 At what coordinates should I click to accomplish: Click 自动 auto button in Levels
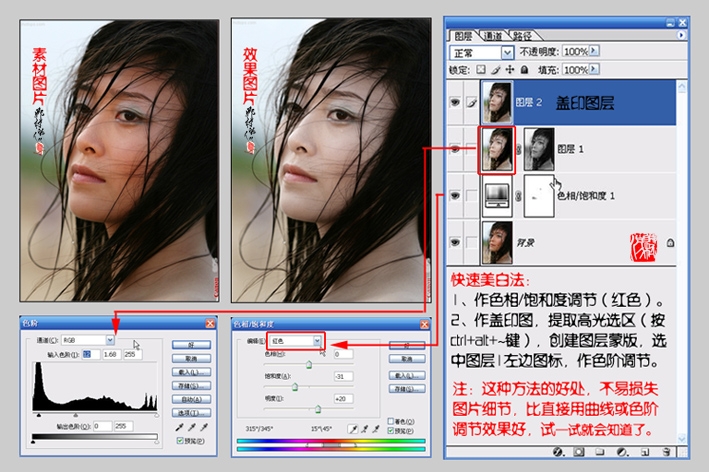tap(191, 399)
